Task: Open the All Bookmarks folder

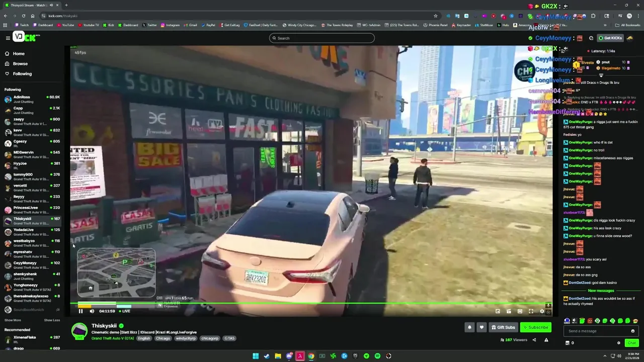Action: 627,25
